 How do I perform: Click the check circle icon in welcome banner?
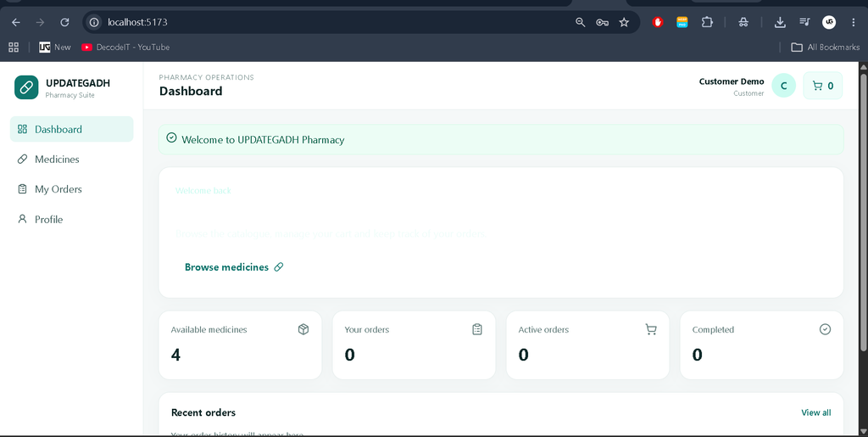click(171, 137)
